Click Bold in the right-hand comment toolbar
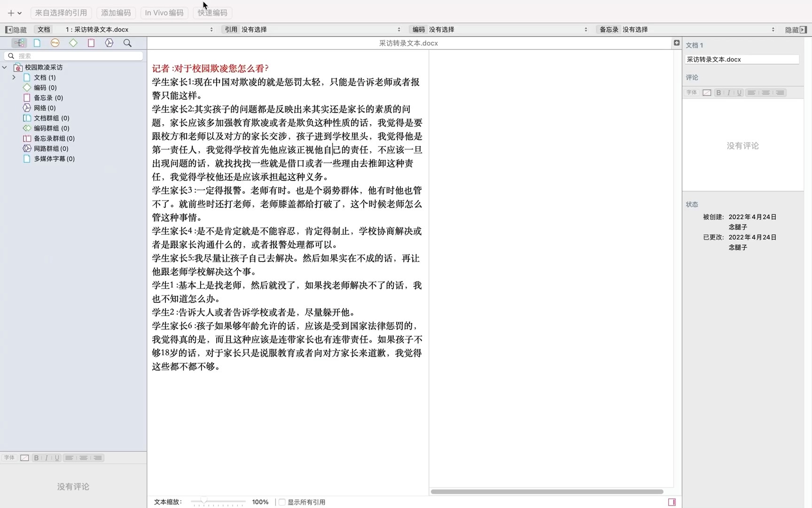The height and width of the screenshot is (508, 812). [x=718, y=93]
